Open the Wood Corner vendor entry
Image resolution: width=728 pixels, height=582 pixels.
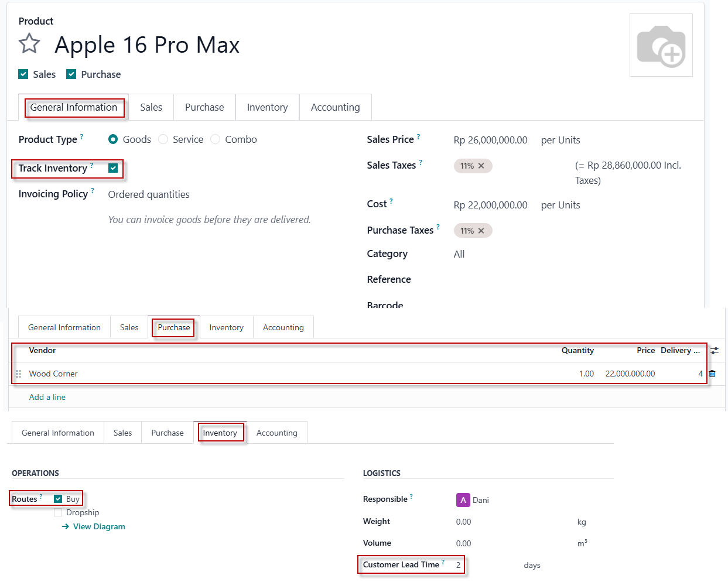(x=53, y=374)
